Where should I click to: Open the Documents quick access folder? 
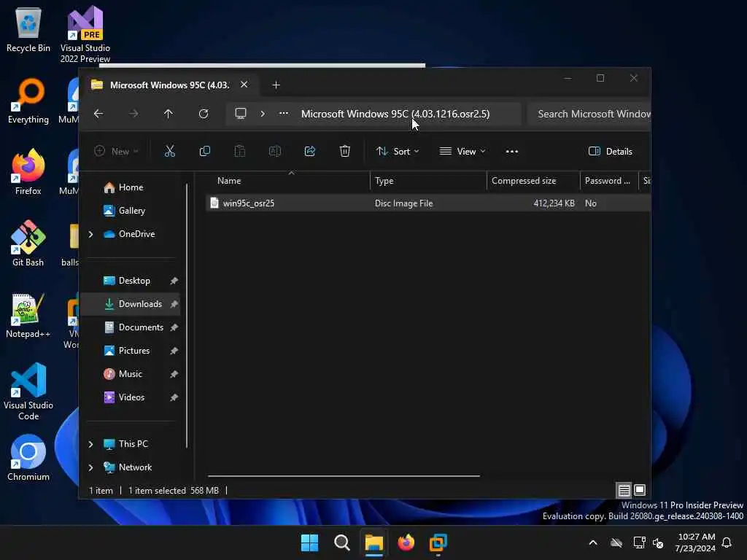click(x=141, y=327)
